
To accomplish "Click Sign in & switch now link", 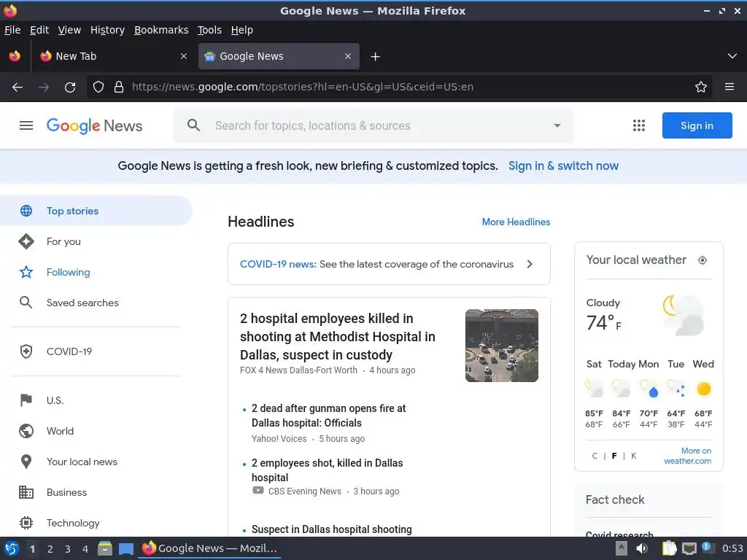I will 563,166.
